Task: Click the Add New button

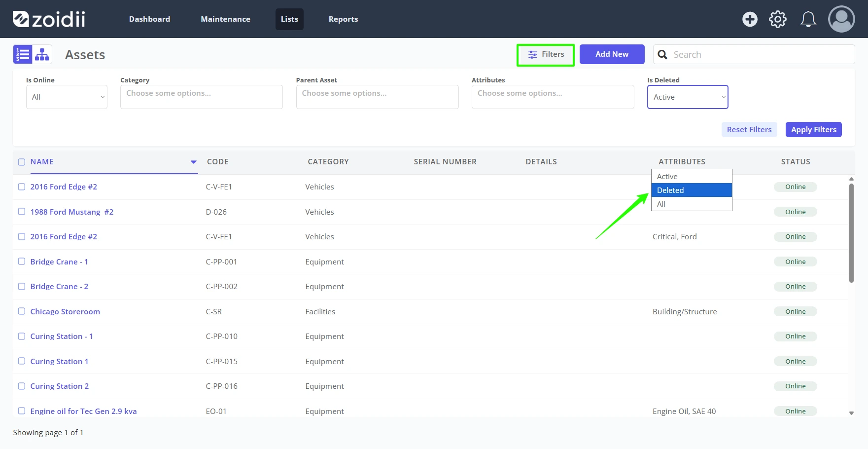Action: point(612,54)
